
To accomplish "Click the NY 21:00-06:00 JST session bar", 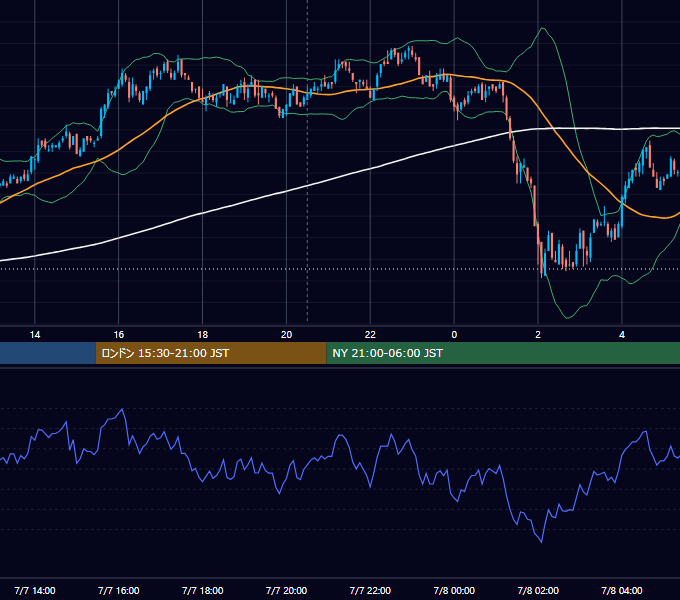I will (x=503, y=353).
